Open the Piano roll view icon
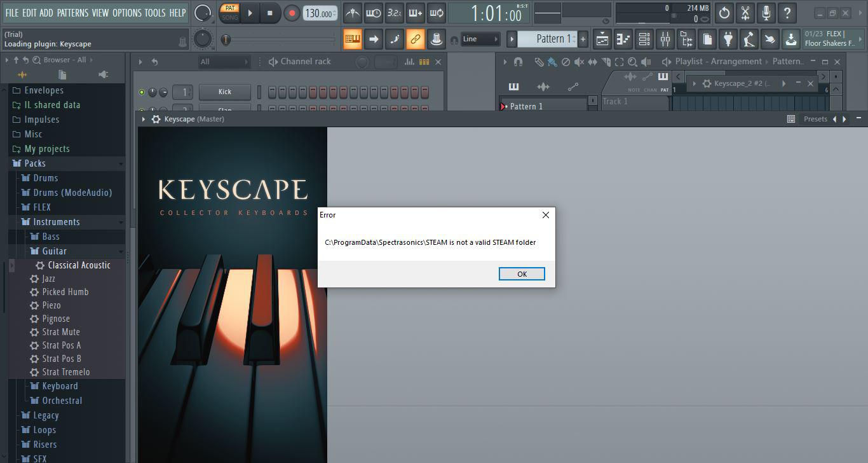Image resolution: width=868 pixels, height=463 pixels. (x=623, y=39)
